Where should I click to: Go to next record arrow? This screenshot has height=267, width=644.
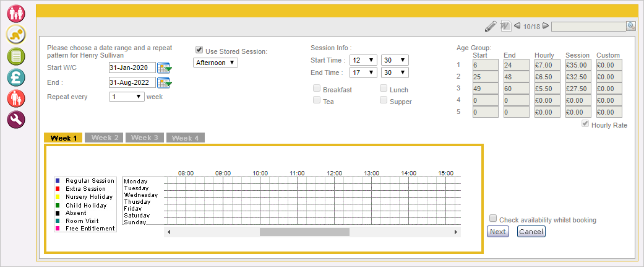(546, 27)
